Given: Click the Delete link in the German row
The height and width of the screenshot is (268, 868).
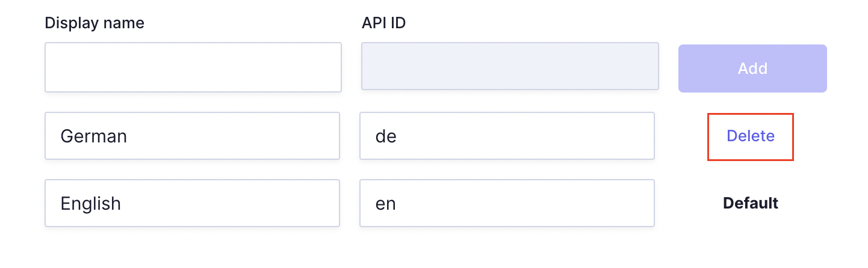Looking at the screenshot, I should 750,136.
